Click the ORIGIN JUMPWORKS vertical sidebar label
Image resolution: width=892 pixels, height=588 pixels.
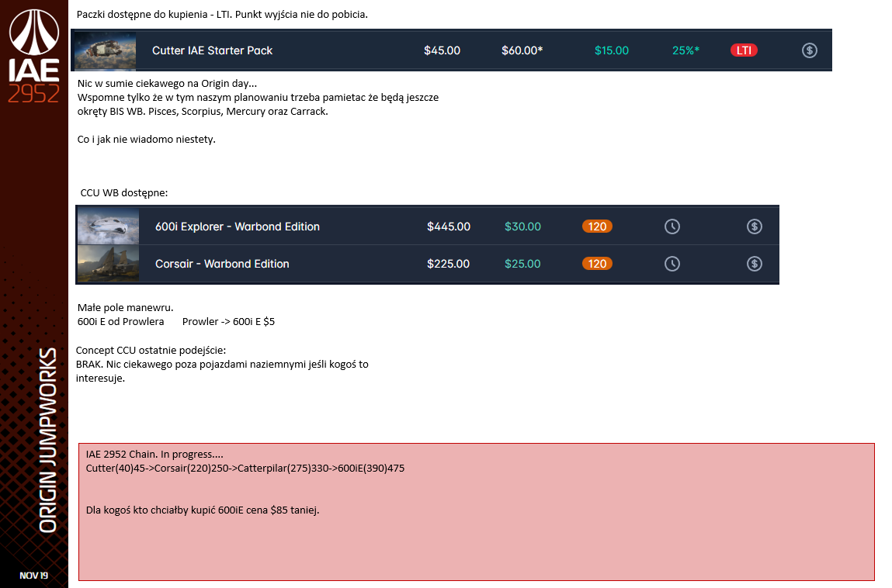[48, 441]
